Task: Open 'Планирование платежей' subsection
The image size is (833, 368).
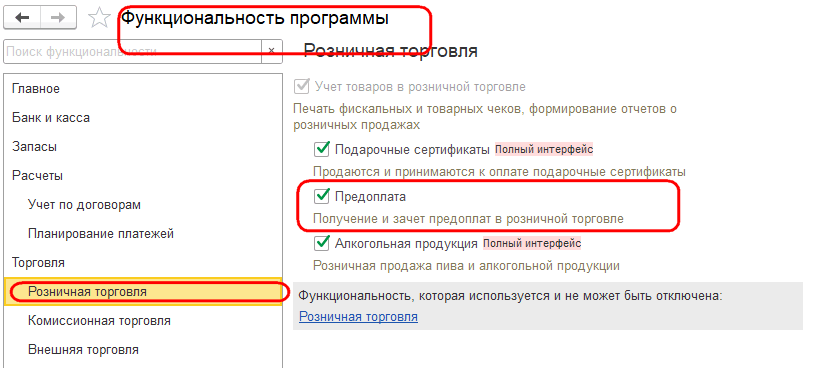Action: (142, 233)
